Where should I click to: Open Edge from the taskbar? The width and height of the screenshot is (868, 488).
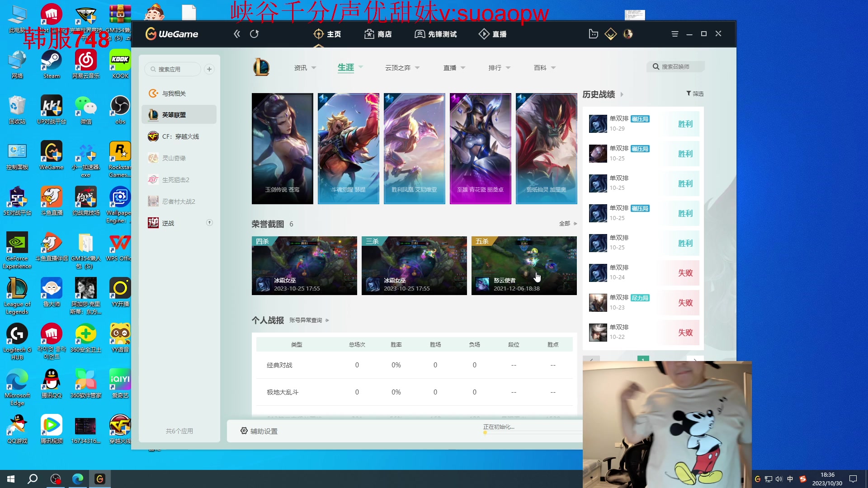78,479
